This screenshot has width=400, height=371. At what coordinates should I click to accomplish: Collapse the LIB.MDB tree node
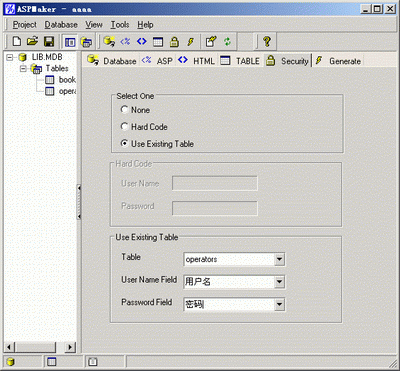(x=10, y=57)
